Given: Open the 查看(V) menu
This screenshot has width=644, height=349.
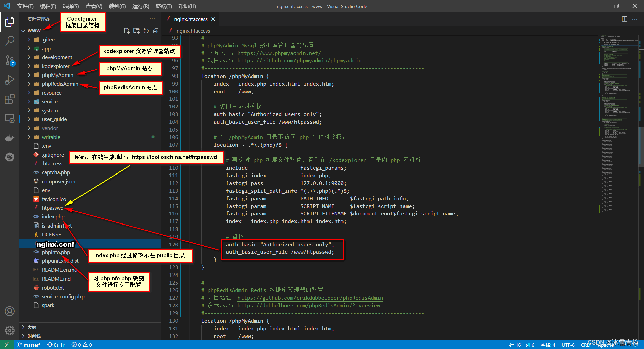Looking at the screenshot, I should (x=94, y=6).
